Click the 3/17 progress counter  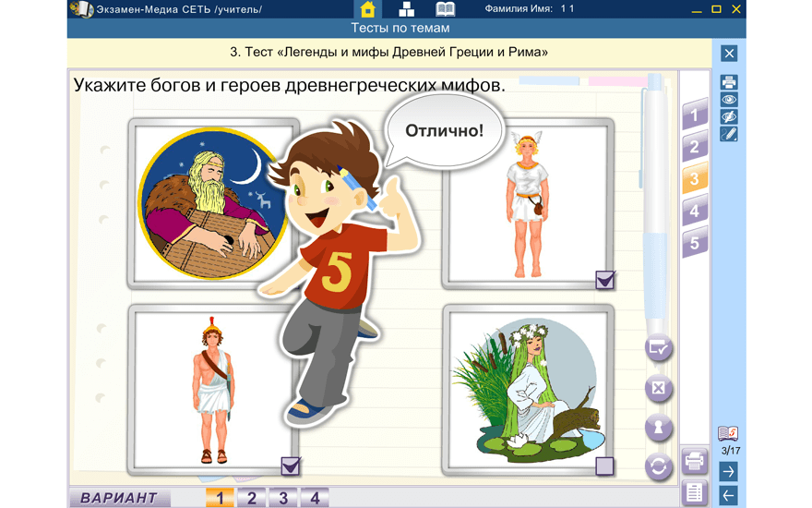point(731,451)
